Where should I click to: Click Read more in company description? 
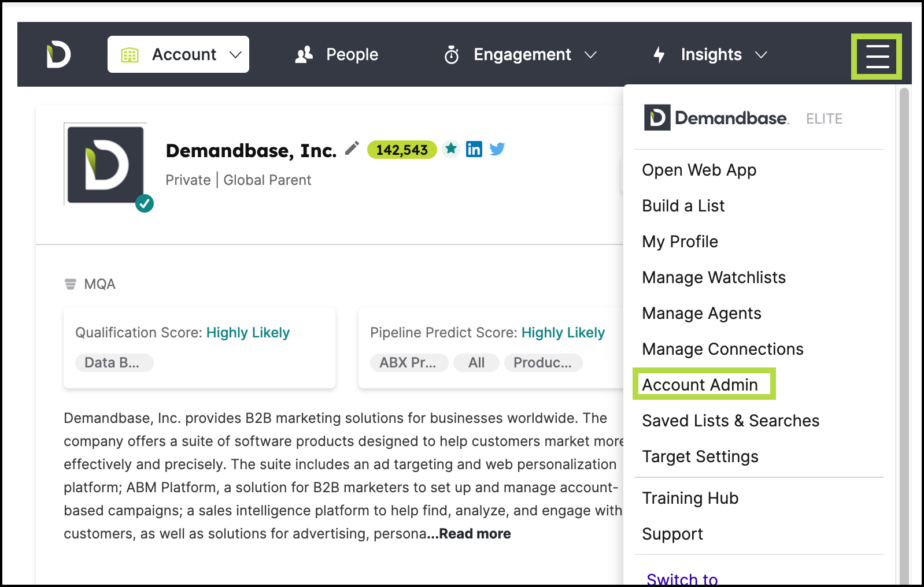(x=475, y=534)
